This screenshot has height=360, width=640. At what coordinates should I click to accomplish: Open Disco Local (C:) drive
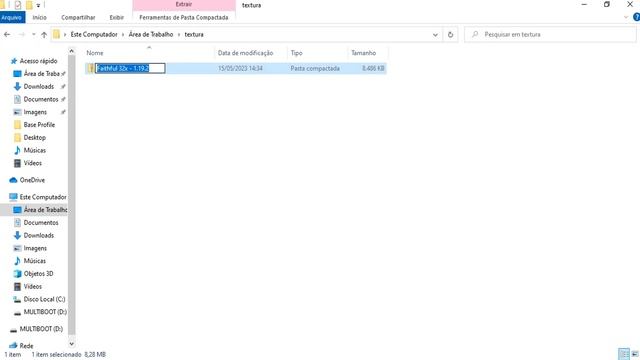(44, 299)
